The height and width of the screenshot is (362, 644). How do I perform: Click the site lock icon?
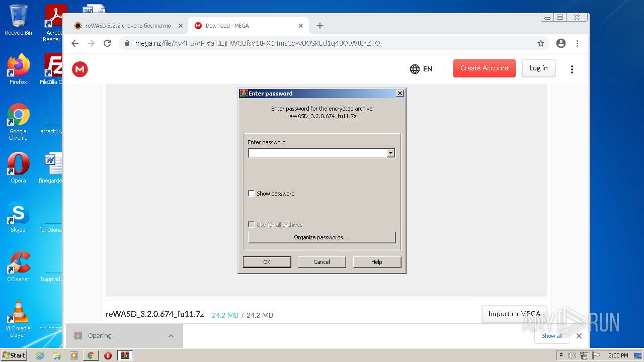127,43
